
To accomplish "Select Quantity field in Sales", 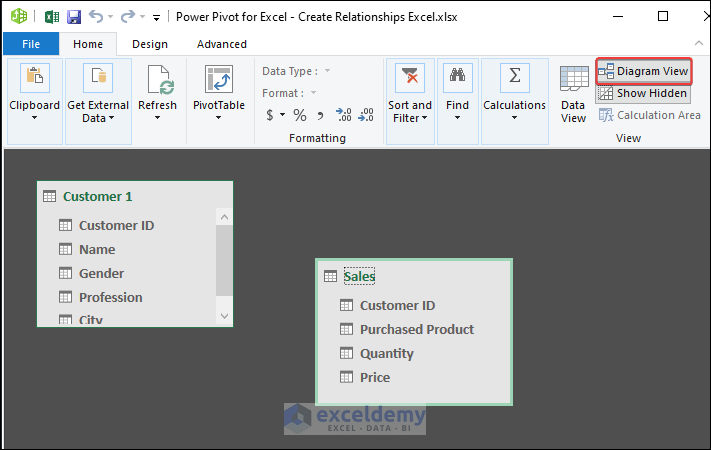I will pos(386,353).
